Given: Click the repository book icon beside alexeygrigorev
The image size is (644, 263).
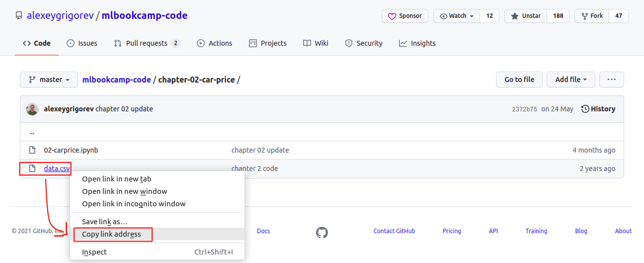Looking at the screenshot, I should pyautogui.click(x=19, y=15).
